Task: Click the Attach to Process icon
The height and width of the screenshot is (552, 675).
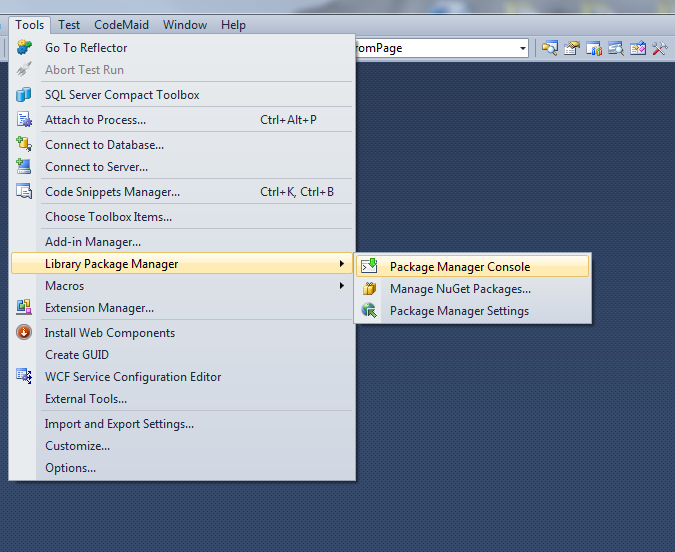Action: coord(24,119)
